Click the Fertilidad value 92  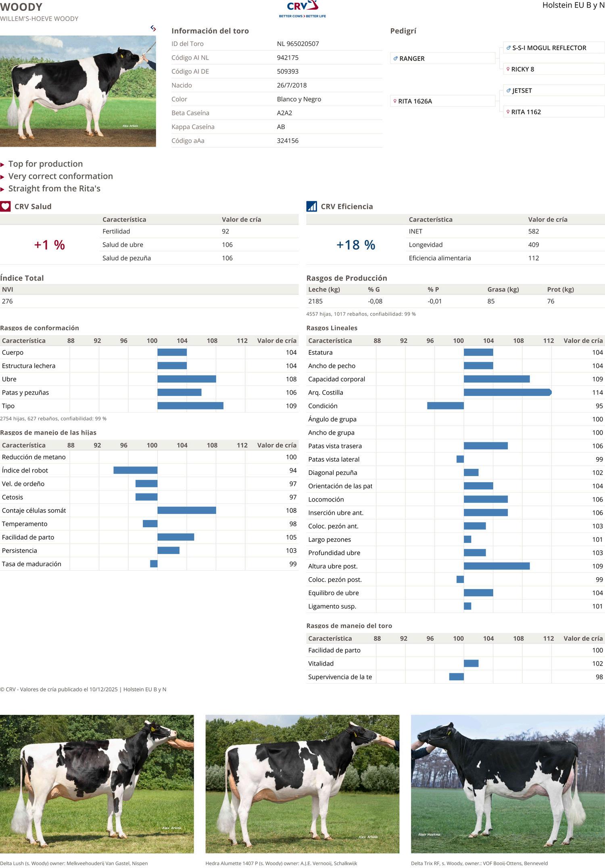coord(225,231)
